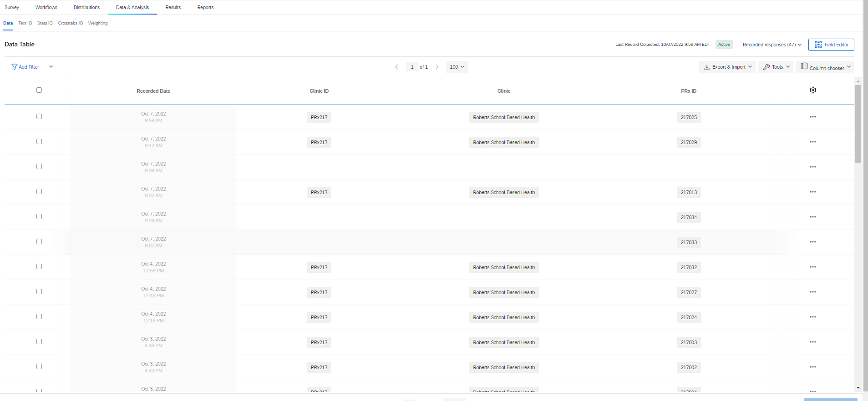Screen dimensions: 868x401
Task: Click Roberts School Based Health in 217027 row
Action: (x=504, y=292)
